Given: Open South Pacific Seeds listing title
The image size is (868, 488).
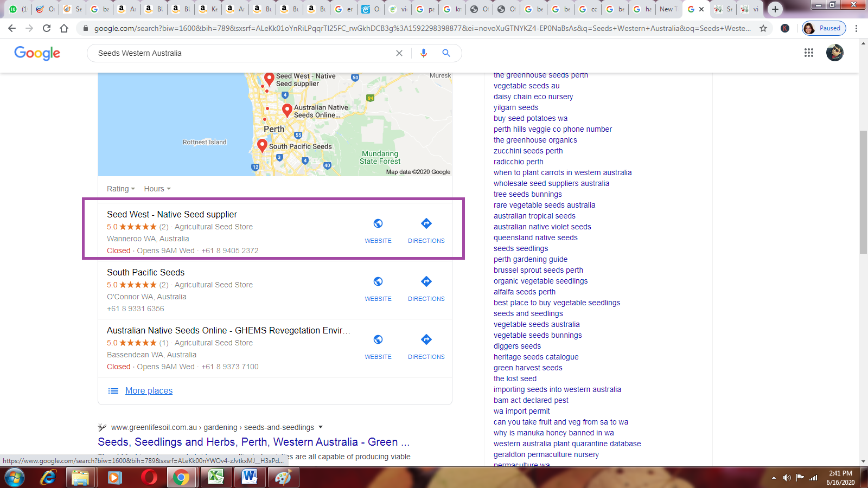Looking at the screenshot, I should coord(145,273).
